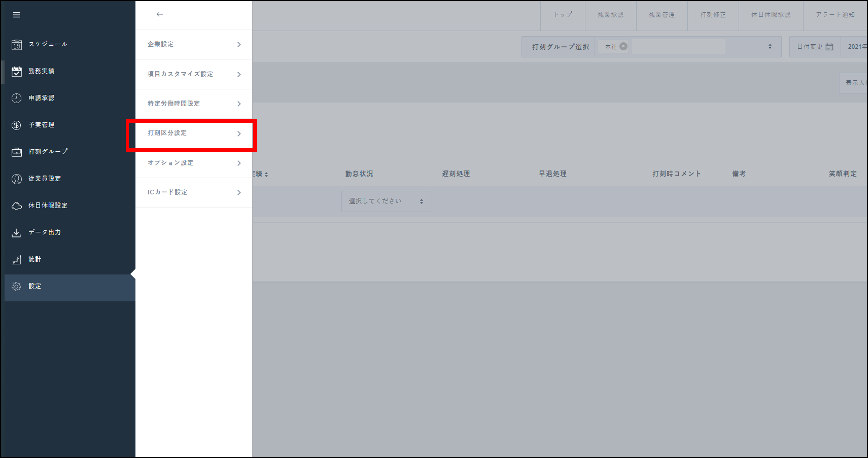
Task: Open 申請承認 clock icon
Action: coord(17,98)
